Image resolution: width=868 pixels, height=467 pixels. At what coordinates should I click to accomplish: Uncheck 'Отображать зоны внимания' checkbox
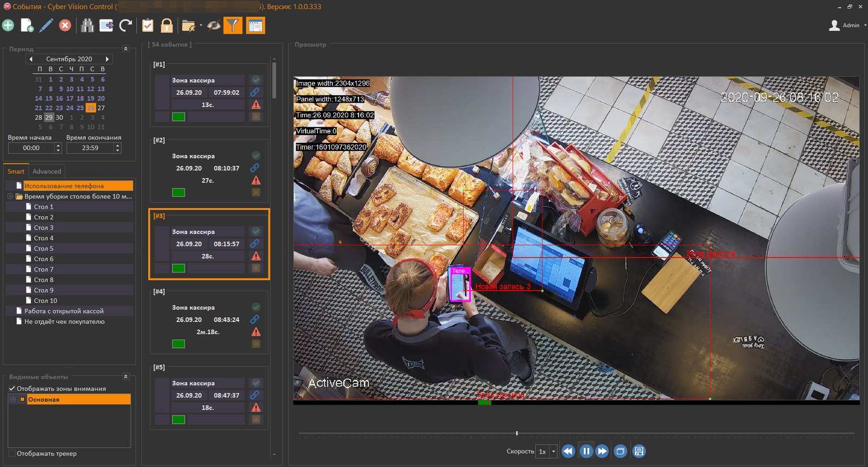tap(12, 388)
